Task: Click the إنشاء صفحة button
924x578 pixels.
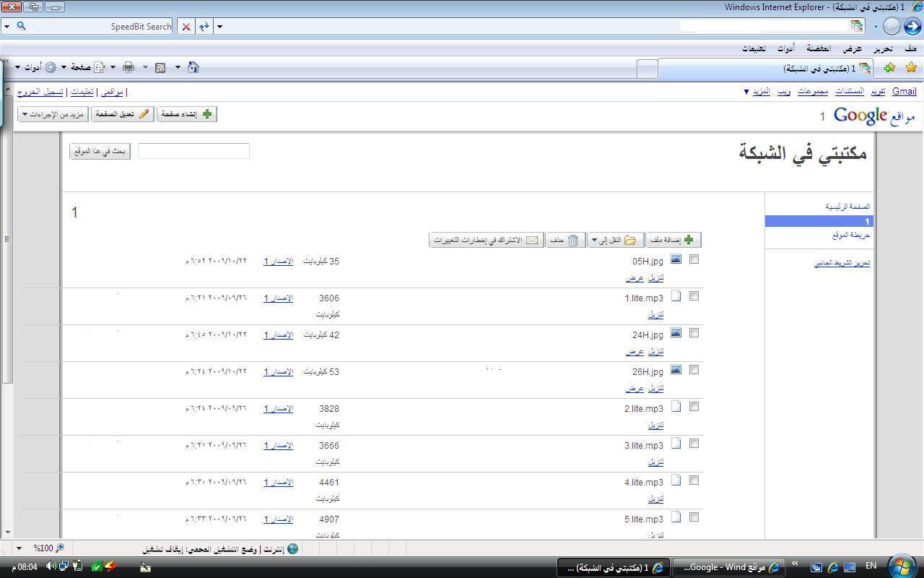Action: 186,114
